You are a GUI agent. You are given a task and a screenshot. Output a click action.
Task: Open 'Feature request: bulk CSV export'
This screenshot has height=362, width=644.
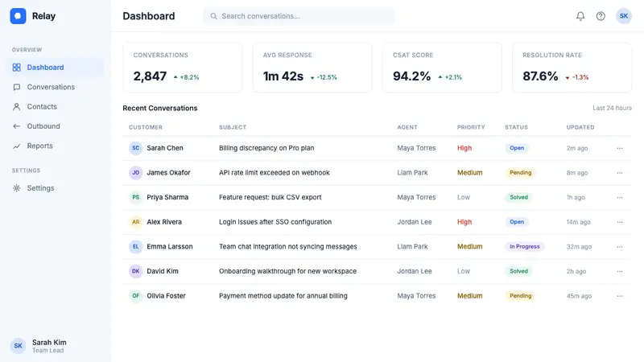coord(270,197)
